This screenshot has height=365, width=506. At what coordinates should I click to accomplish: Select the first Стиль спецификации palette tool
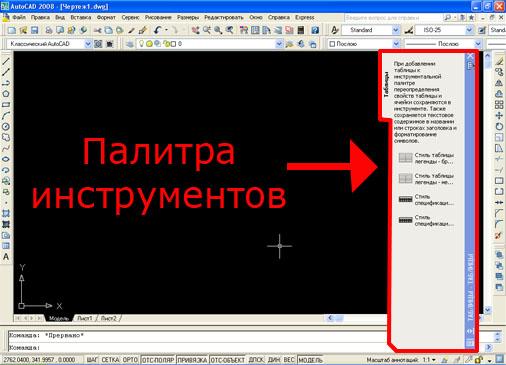pos(426,200)
